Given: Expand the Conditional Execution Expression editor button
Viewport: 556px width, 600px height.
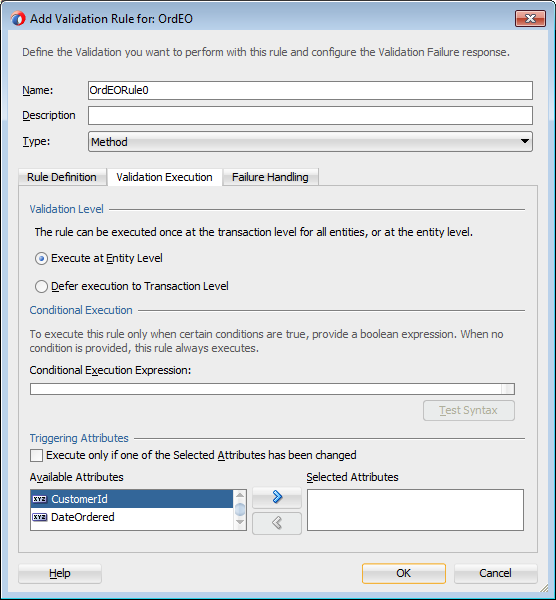Looking at the screenshot, I should click(x=508, y=389).
